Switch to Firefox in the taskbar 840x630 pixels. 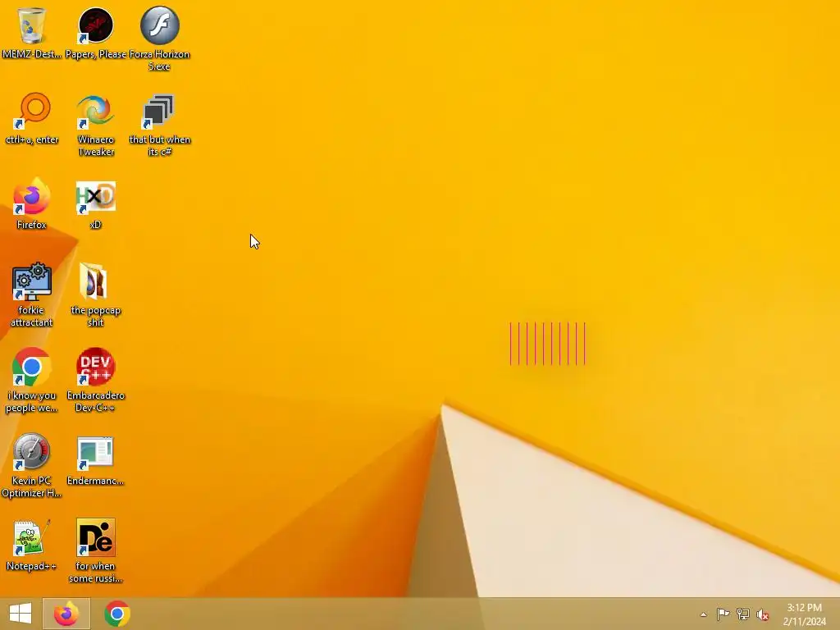[x=66, y=614]
